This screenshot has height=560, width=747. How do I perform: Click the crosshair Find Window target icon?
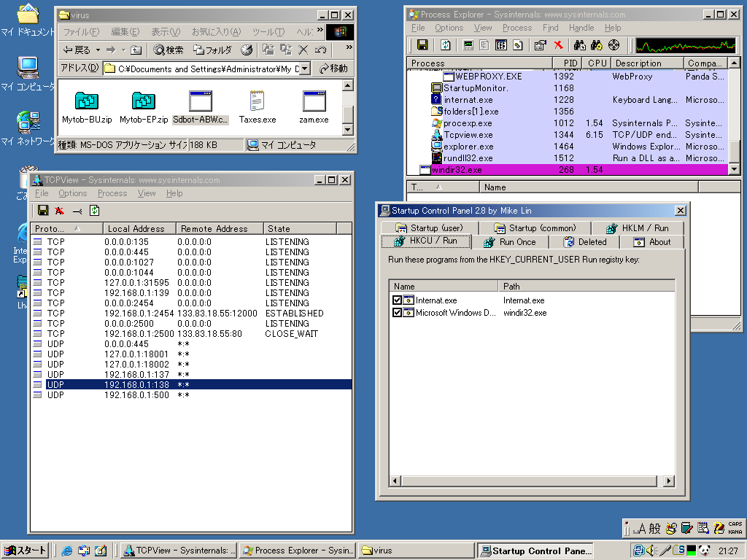coord(614,45)
